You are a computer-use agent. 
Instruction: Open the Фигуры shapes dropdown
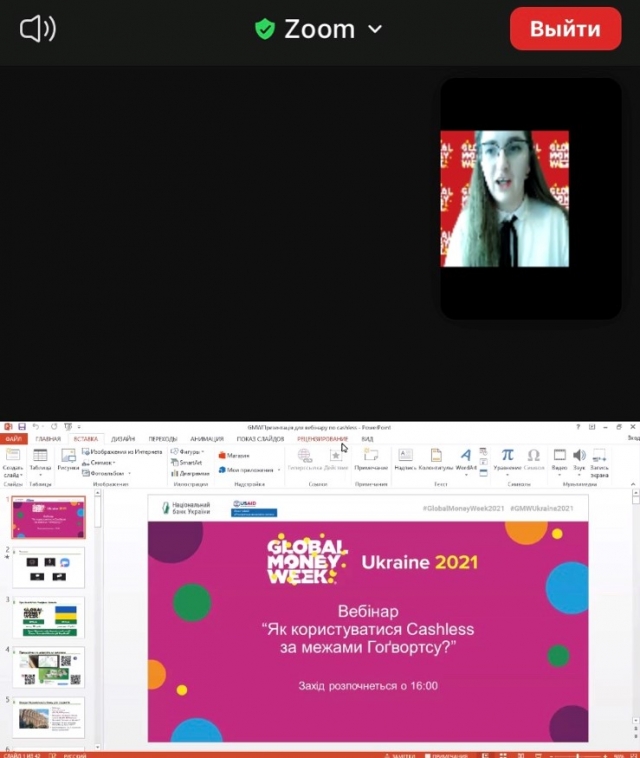188,452
